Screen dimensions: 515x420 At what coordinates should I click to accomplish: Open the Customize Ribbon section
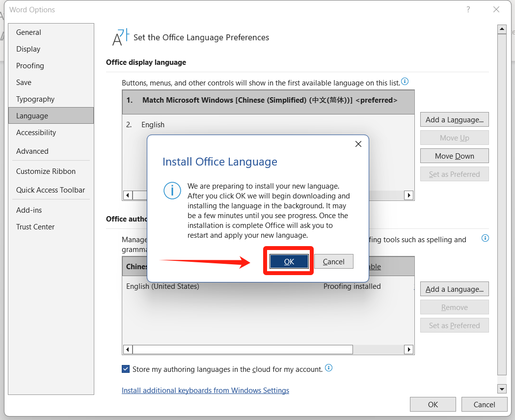click(x=46, y=171)
